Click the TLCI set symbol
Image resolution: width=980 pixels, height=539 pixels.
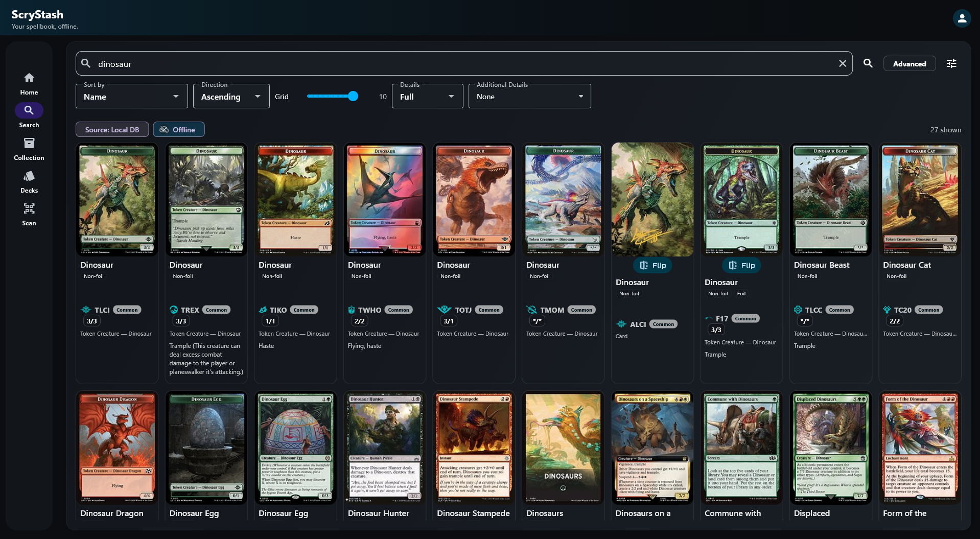86,310
